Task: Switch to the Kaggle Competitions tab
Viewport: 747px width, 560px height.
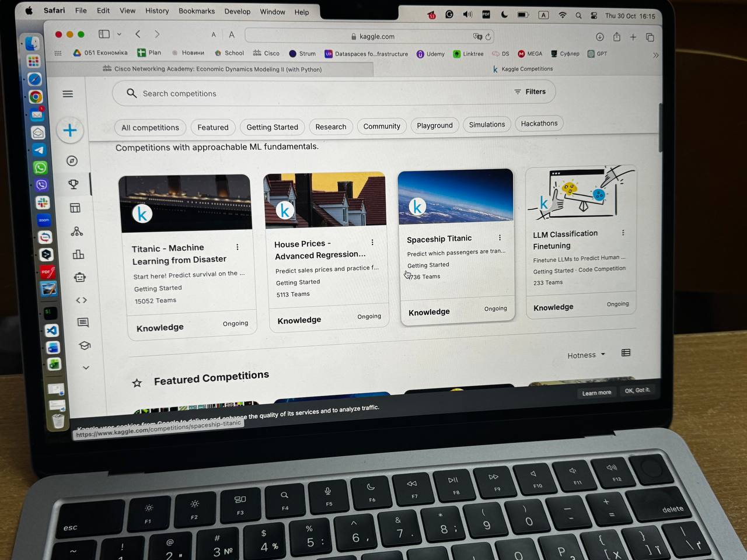Action: tap(523, 69)
